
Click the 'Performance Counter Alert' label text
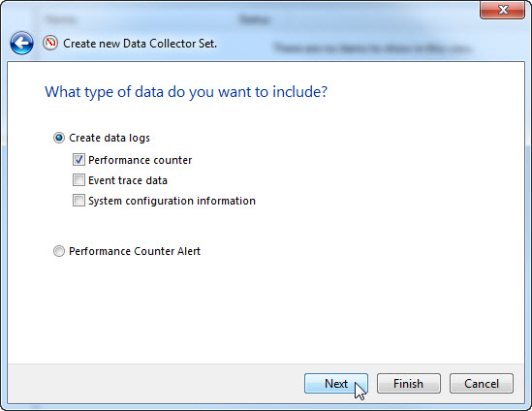pos(135,251)
